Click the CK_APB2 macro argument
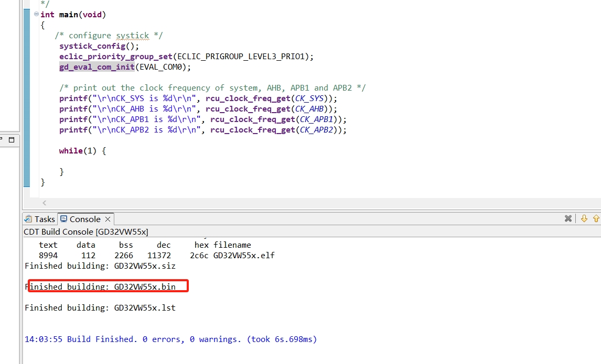 (318, 130)
